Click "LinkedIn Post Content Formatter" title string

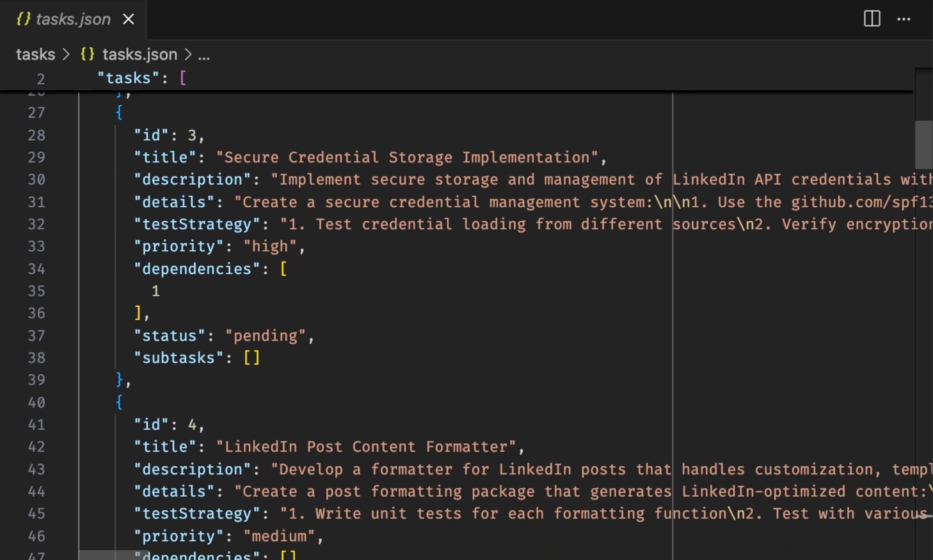coord(366,447)
